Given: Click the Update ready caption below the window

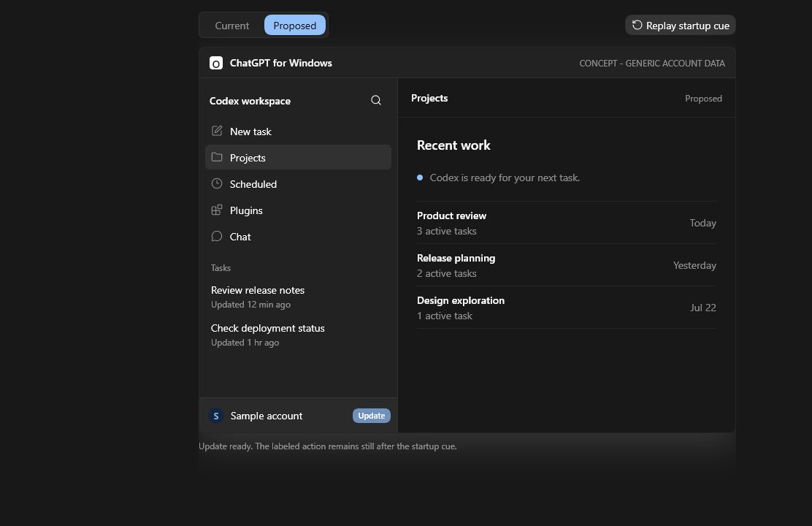Looking at the screenshot, I should point(328,446).
